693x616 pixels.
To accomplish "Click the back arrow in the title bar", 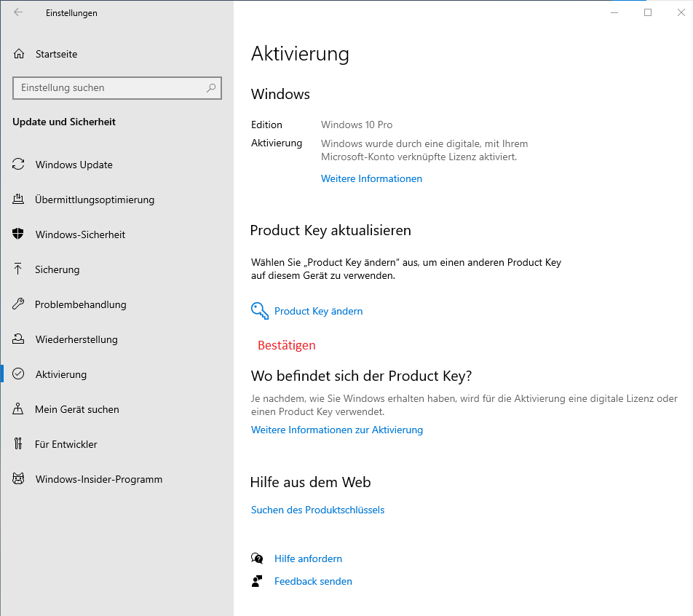I will pos(18,12).
